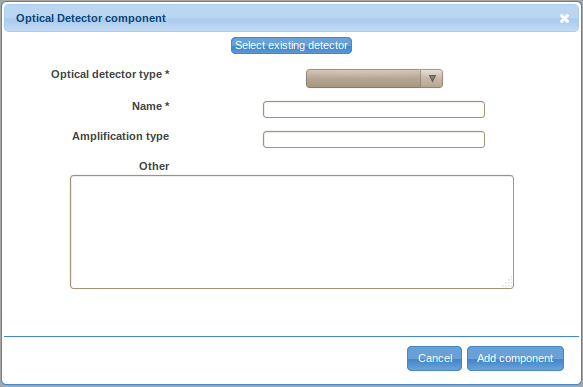Viewport: 583px width, 387px height.
Task: Focus the Amplification type input field
Action: coord(374,139)
